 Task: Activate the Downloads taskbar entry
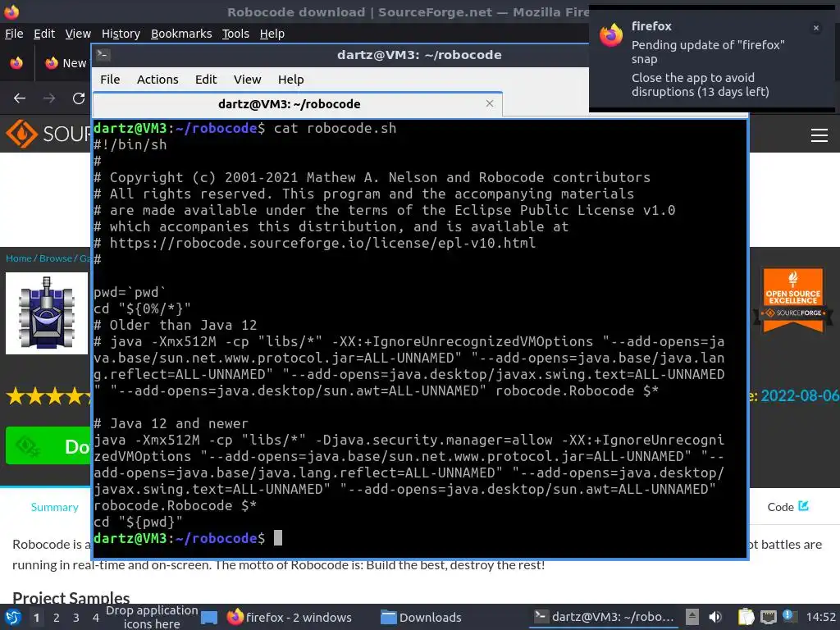tap(422, 617)
